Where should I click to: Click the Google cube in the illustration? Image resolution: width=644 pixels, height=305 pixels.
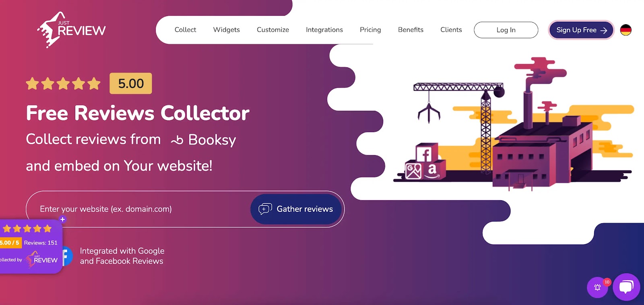tap(413, 170)
